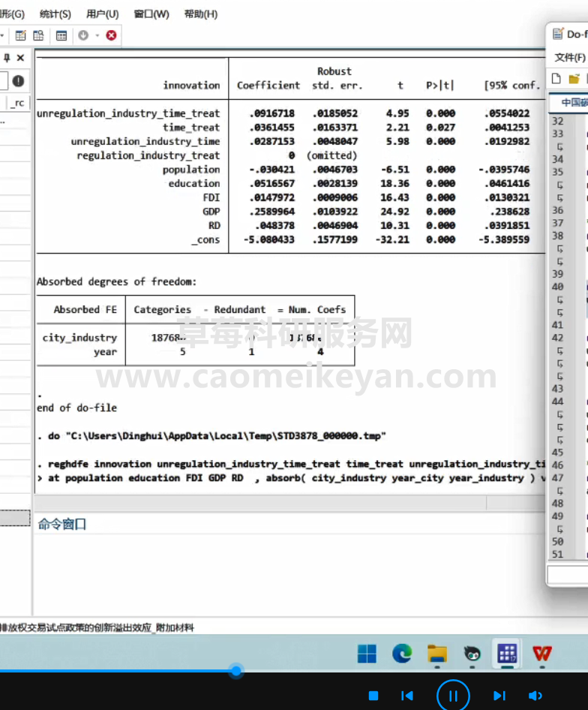Pause the video
Viewport: 588px width, 710px height.
tap(453, 696)
